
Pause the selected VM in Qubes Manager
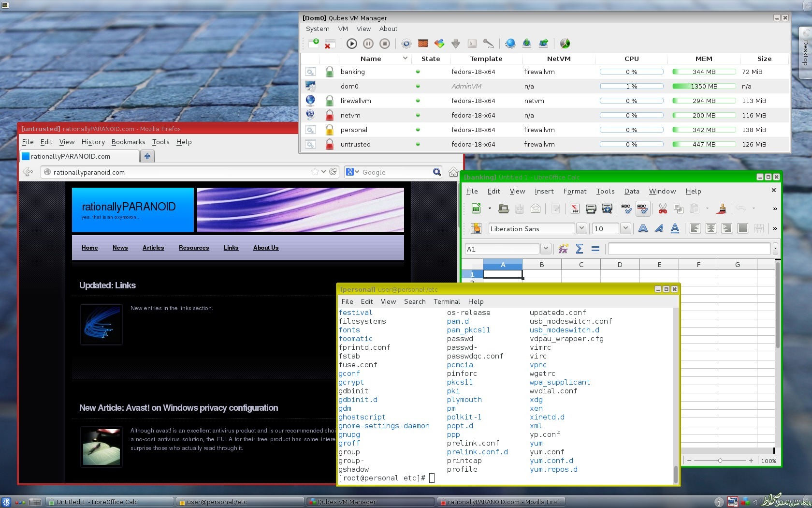pos(368,44)
